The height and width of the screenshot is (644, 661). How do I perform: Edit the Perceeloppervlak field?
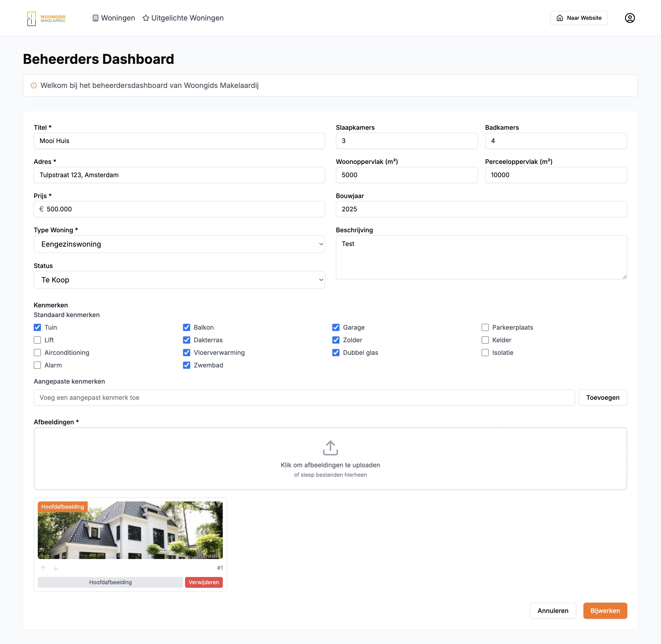point(556,175)
